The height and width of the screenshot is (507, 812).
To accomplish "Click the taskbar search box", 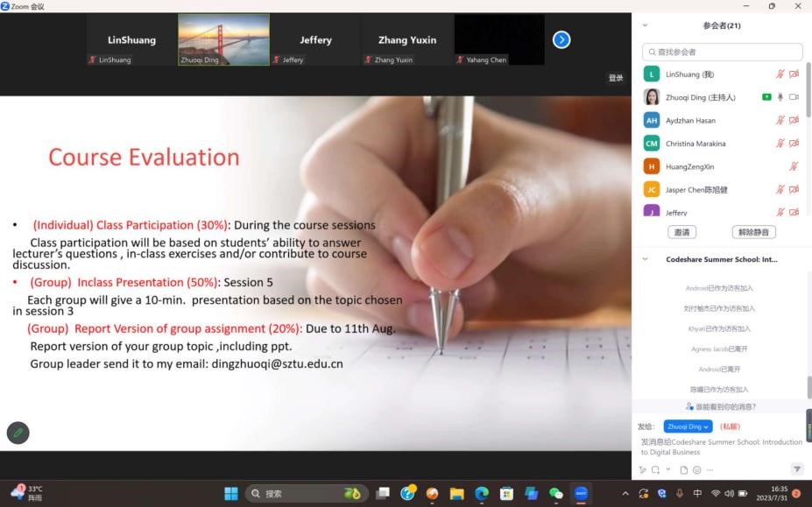I will (307, 494).
